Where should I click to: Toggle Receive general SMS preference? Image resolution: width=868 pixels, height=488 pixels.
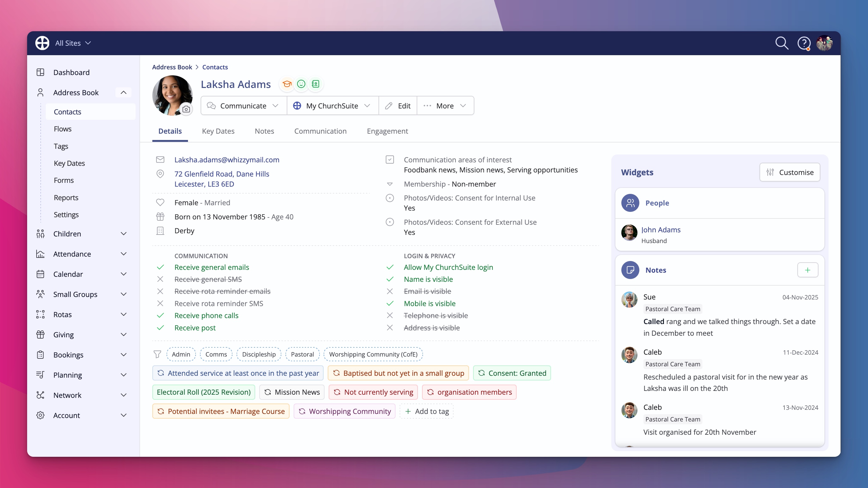tap(208, 280)
